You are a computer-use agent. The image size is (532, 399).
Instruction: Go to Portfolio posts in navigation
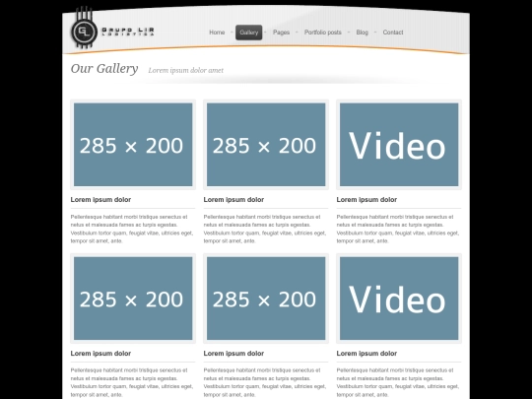click(323, 33)
